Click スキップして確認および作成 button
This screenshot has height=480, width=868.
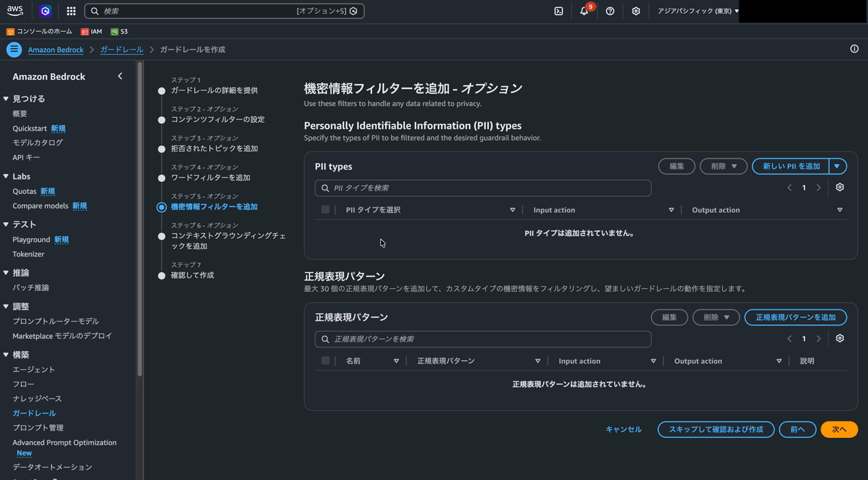click(716, 429)
